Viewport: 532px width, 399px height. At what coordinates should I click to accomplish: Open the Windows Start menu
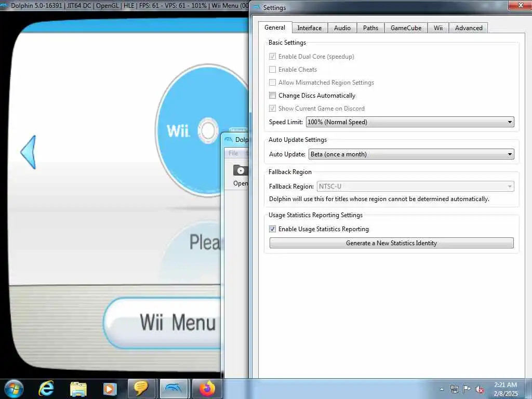pos(14,389)
